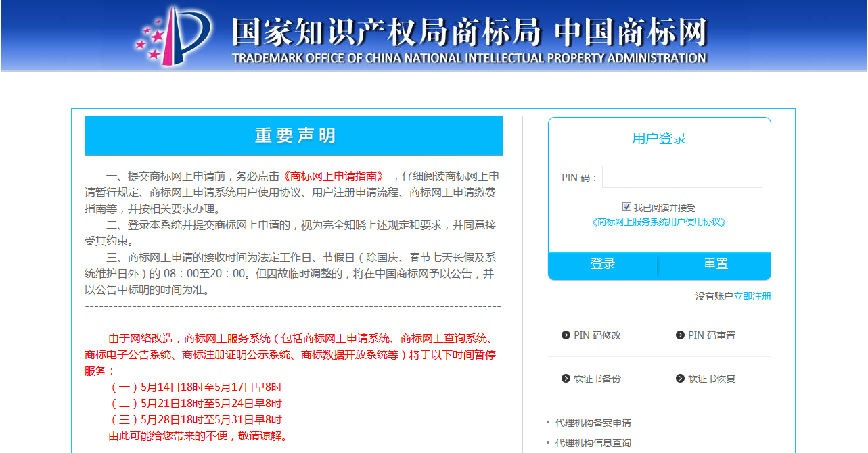Screen dimensions: 868x453
Task: Click the English TRADEMARK OFFICE OF CHINA subtitle
Action: (x=469, y=58)
